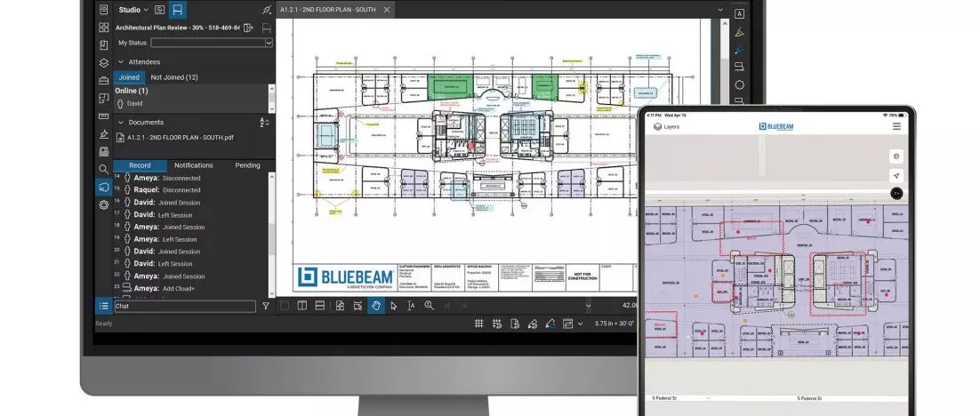Screen dimensions: 980x416
Task: Switch to the Record tab
Action: pos(140,165)
